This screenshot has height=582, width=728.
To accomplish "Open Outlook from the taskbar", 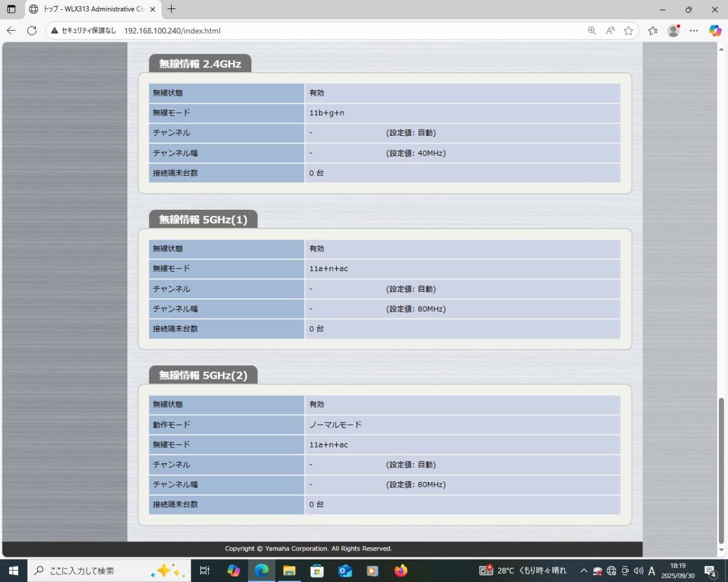I will pyautogui.click(x=345, y=570).
